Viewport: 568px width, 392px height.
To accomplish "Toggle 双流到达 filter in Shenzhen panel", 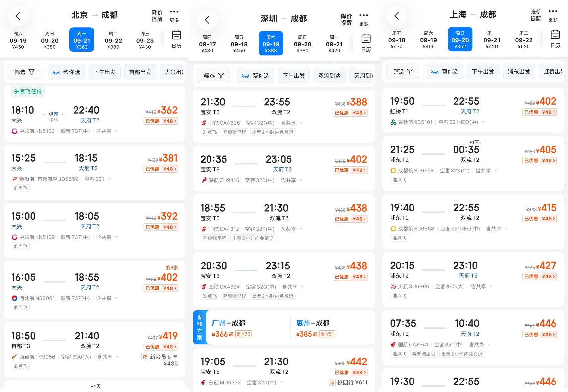I will point(329,76).
